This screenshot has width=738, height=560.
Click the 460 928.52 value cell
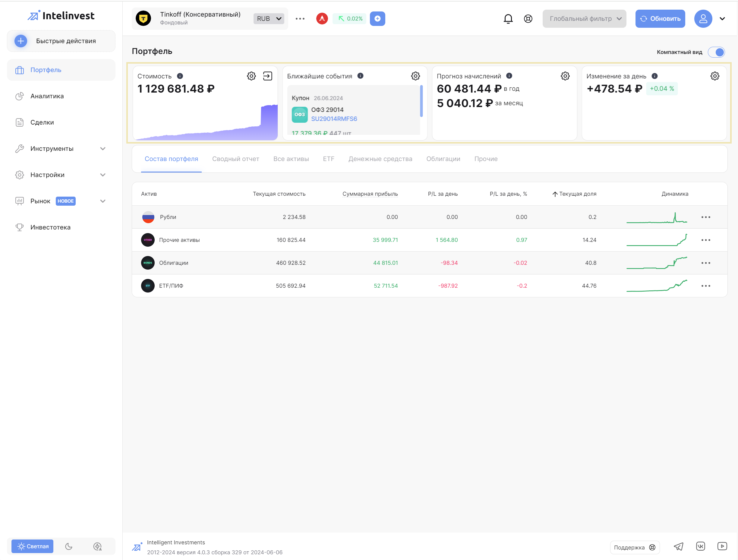pos(291,263)
